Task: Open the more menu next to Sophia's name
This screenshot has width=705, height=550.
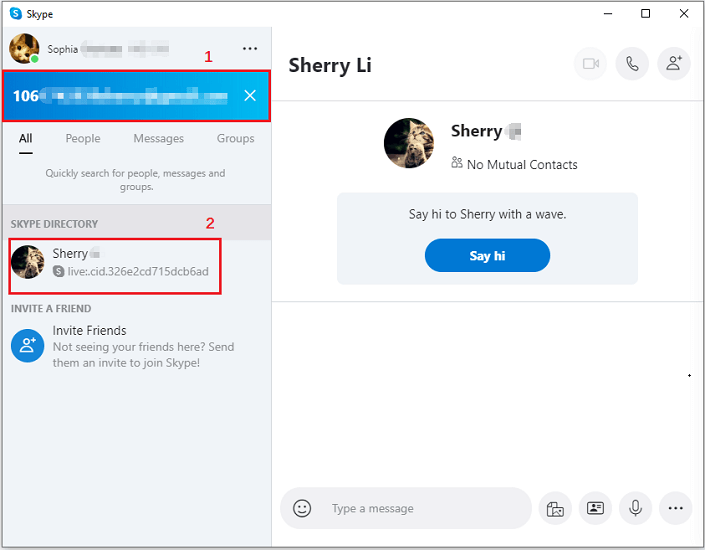Action: tap(250, 49)
